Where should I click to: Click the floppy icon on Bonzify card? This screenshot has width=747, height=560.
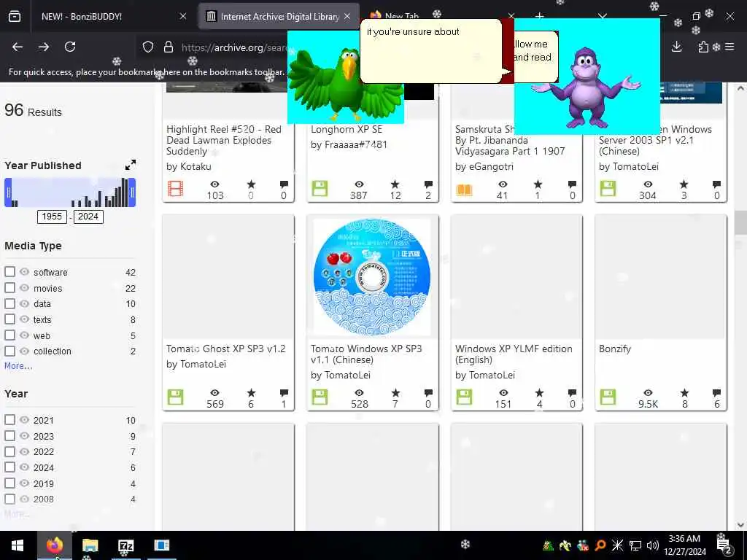point(608,397)
